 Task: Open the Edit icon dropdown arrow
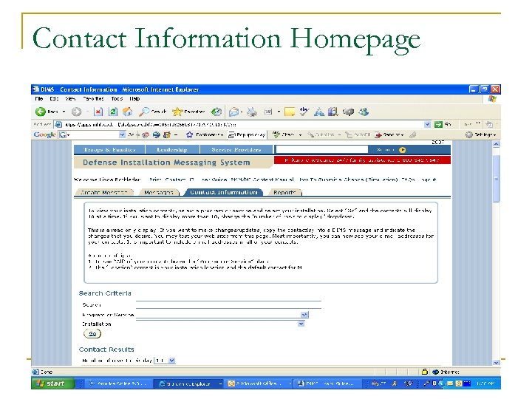[279, 112]
